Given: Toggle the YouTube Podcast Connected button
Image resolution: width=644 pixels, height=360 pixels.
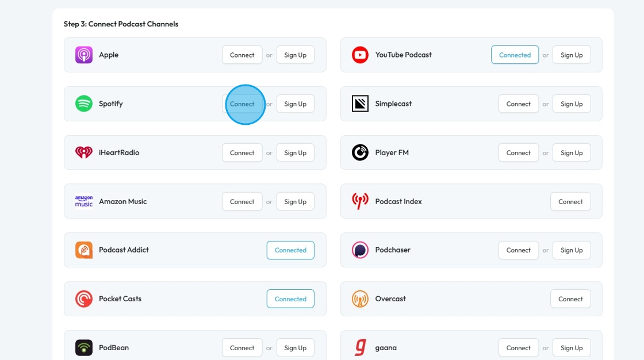Looking at the screenshot, I should point(515,55).
